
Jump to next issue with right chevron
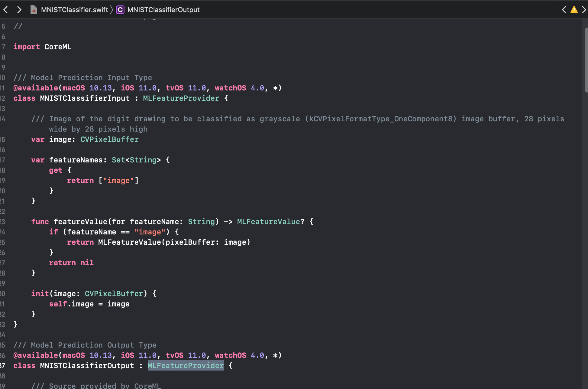584,10
